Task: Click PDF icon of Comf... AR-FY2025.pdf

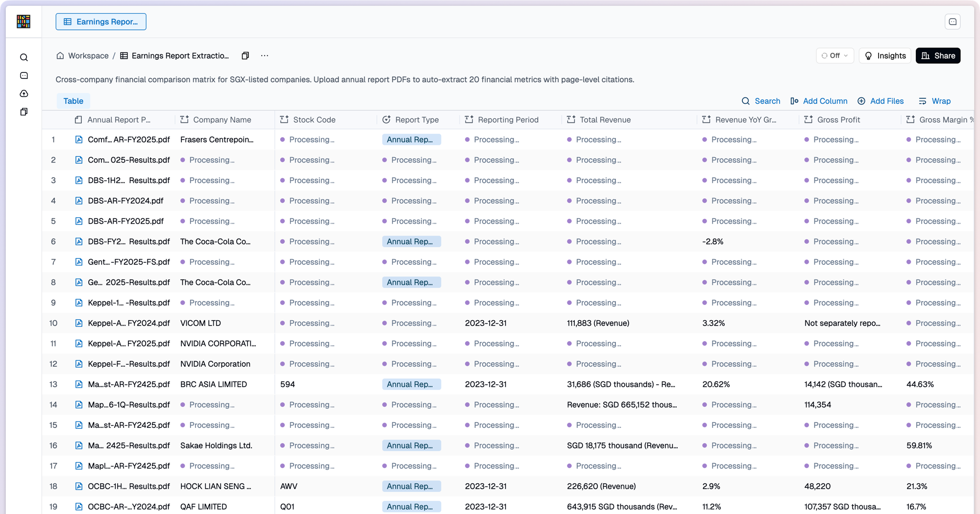Action: 78,140
